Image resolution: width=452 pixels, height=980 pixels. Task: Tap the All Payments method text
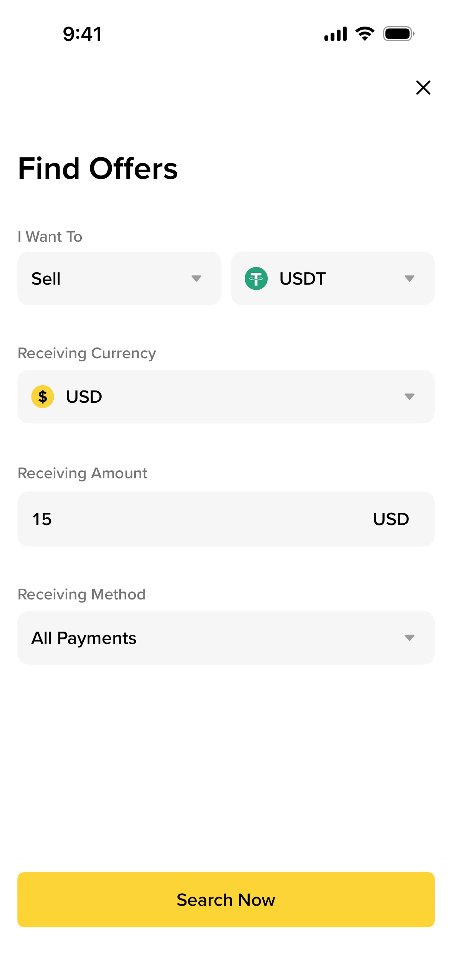click(x=84, y=638)
